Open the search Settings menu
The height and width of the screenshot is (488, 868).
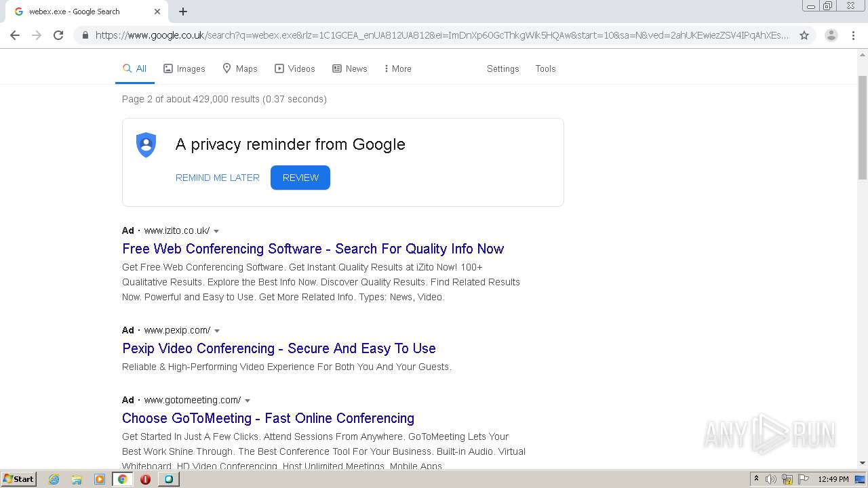coord(502,68)
